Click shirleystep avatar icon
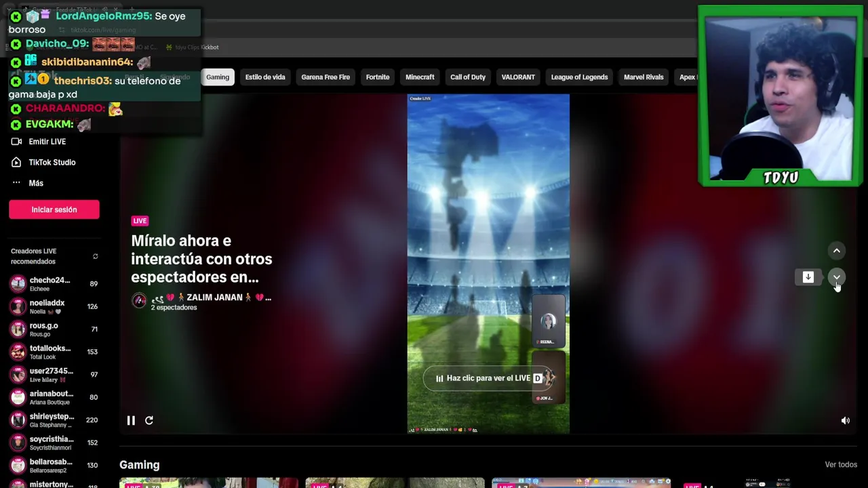Image resolution: width=868 pixels, height=488 pixels. click(x=18, y=420)
